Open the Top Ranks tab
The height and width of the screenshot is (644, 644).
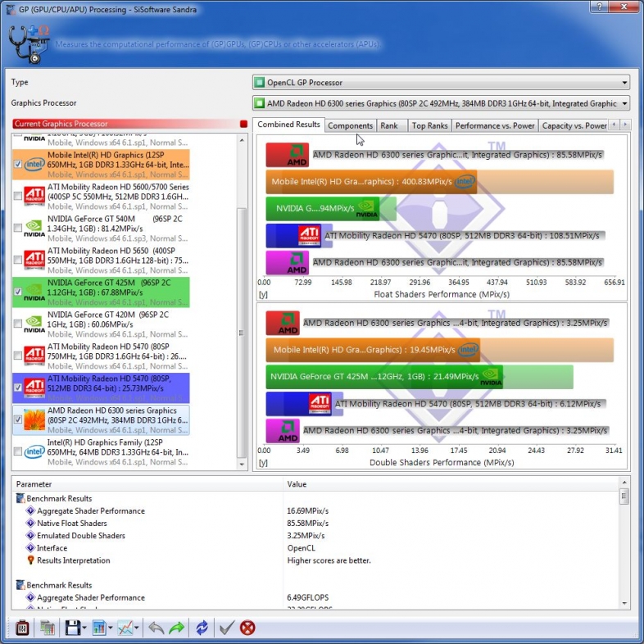point(429,125)
